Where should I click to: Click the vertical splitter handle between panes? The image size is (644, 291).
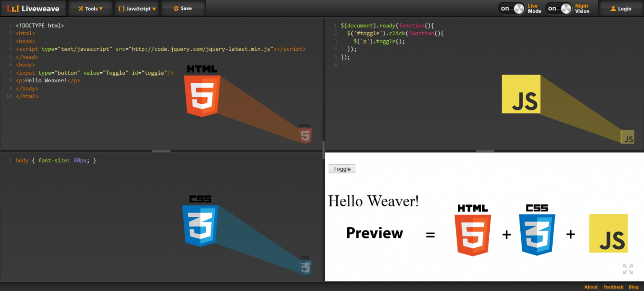pos(323,150)
